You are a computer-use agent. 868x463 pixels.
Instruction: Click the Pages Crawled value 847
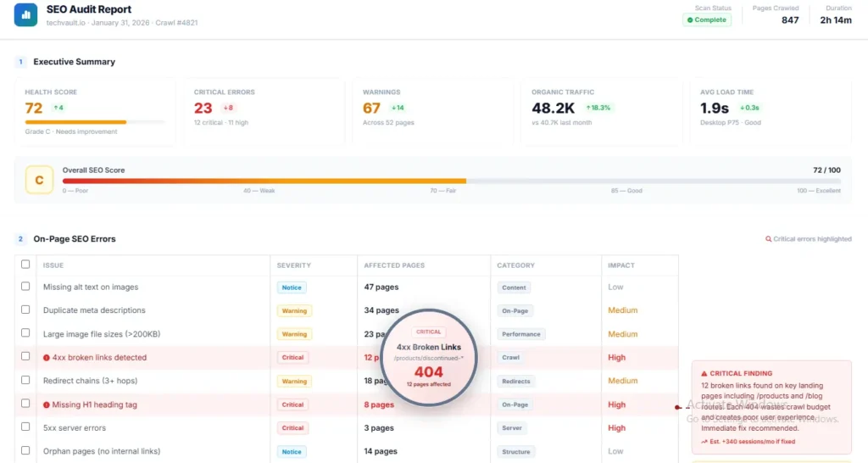[x=790, y=20]
